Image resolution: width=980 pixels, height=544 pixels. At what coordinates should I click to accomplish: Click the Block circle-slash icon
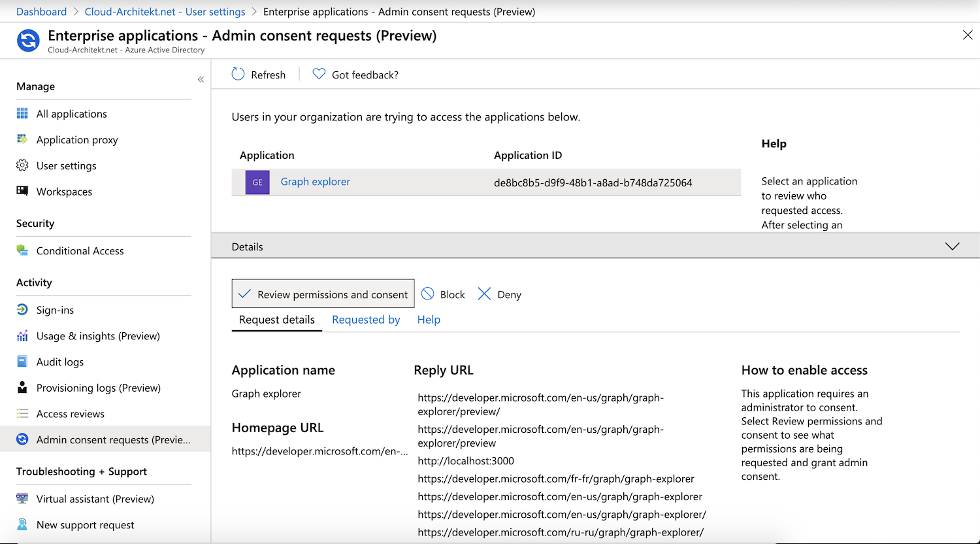428,294
